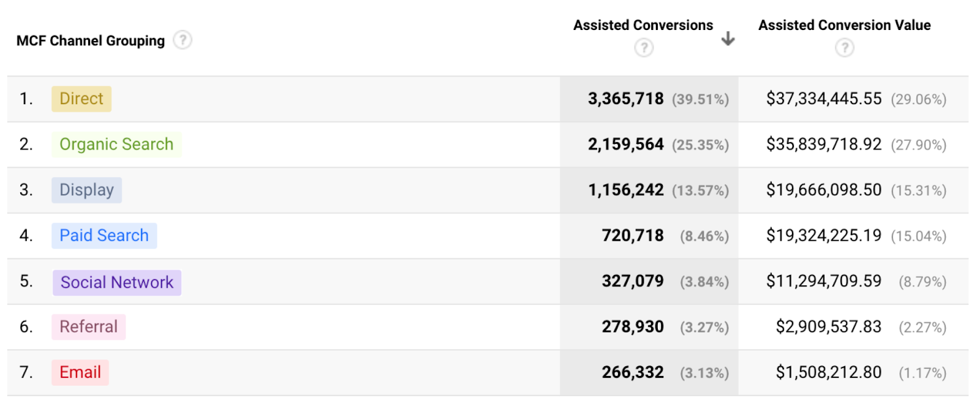Click help icon beside MCF Channel Grouping

(183, 40)
